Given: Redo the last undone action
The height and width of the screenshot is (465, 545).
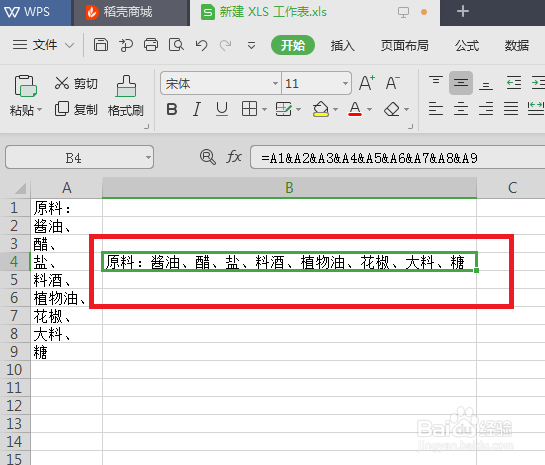Looking at the screenshot, I should (x=226, y=45).
